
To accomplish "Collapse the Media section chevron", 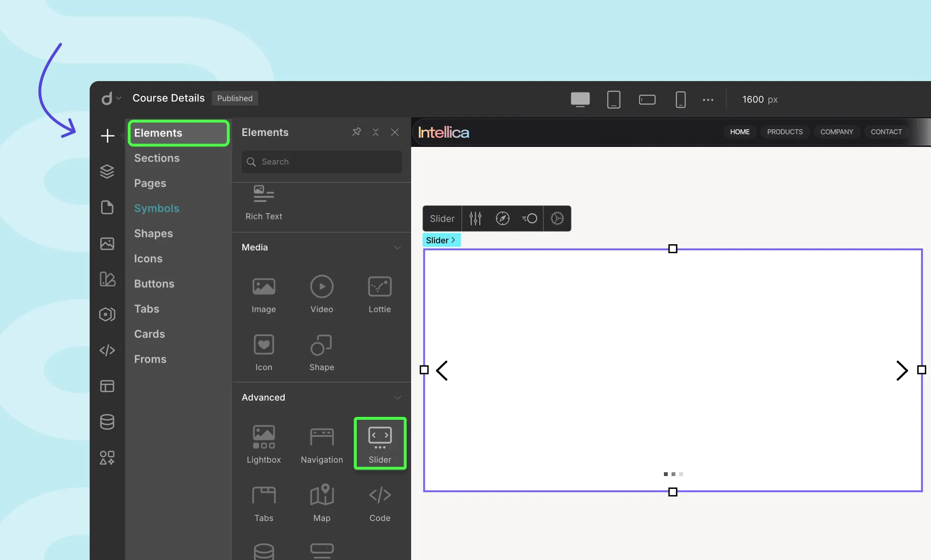I will click(x=397, y=247).
